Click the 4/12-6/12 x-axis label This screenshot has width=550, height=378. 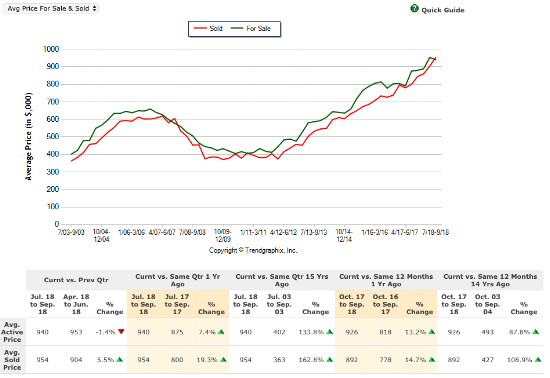[x=283, y=232]
